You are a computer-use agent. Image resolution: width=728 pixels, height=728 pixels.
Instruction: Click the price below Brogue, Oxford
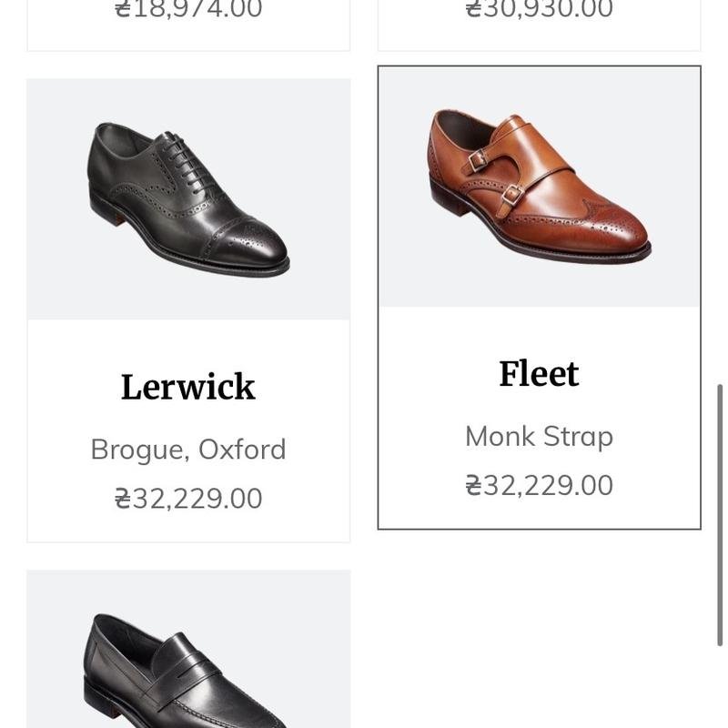[x=188, y=499]
